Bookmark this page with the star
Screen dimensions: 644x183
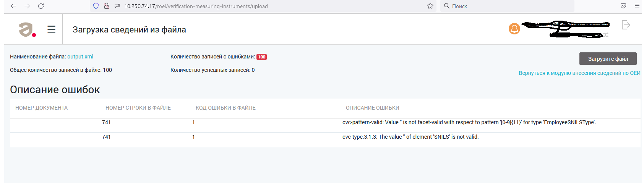430,6
